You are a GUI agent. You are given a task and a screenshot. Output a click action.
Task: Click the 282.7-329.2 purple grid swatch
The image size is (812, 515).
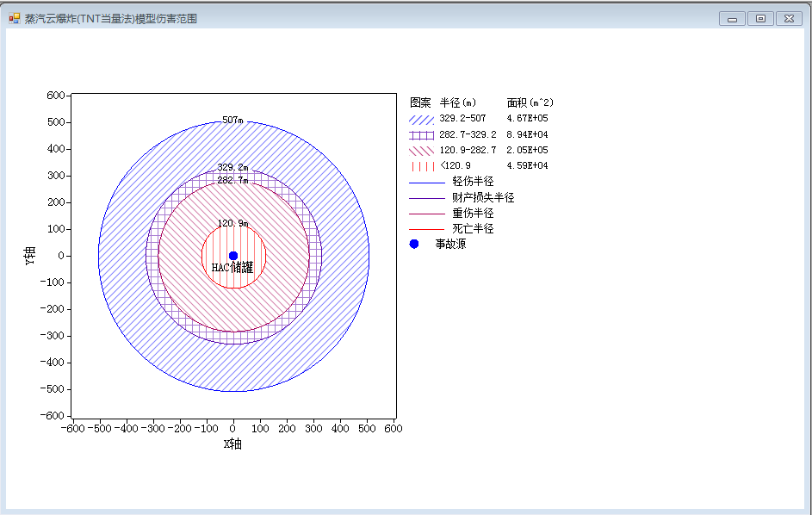pos(422,135)
